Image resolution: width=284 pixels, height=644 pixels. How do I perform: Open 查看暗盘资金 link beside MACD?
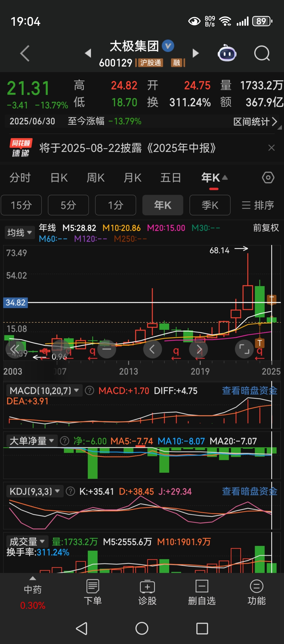[249, 390]
